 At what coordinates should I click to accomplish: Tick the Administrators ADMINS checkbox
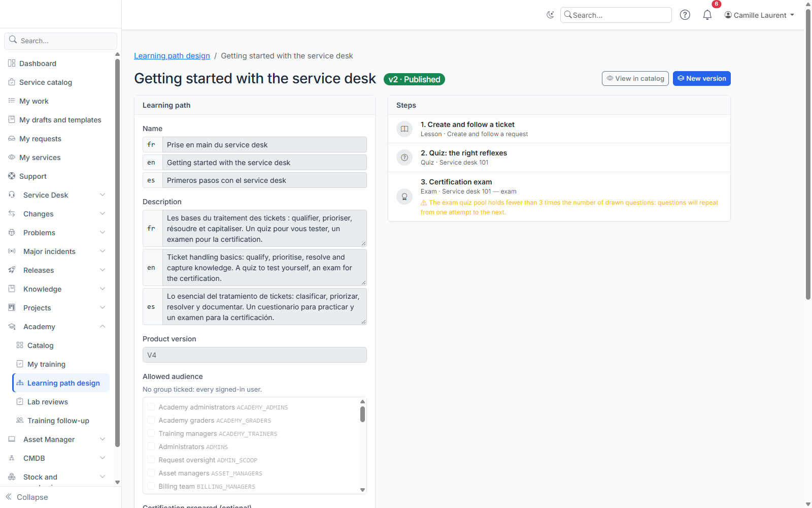click(x=151, y=447)
